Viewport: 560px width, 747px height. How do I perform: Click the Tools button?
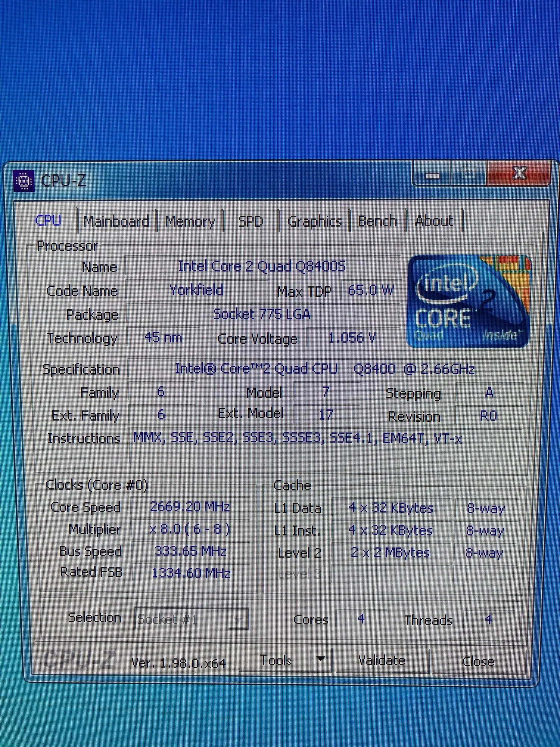point(276,661)
